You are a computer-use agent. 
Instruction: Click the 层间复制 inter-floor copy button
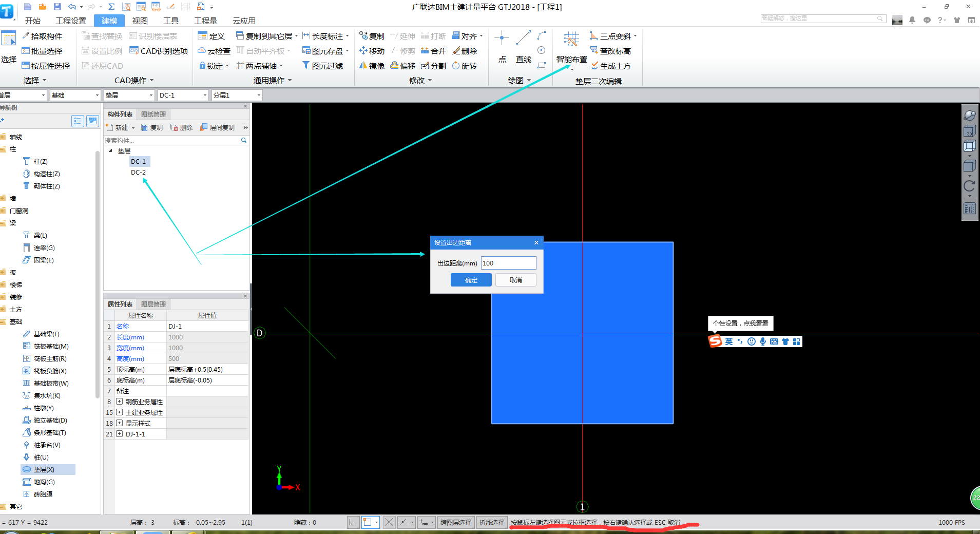point(217,127)
